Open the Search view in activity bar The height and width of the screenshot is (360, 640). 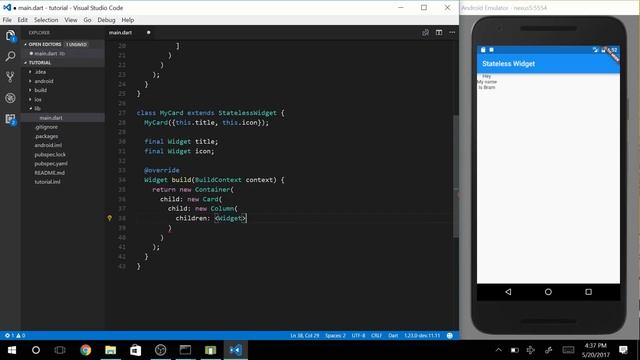tap(10, 56)
